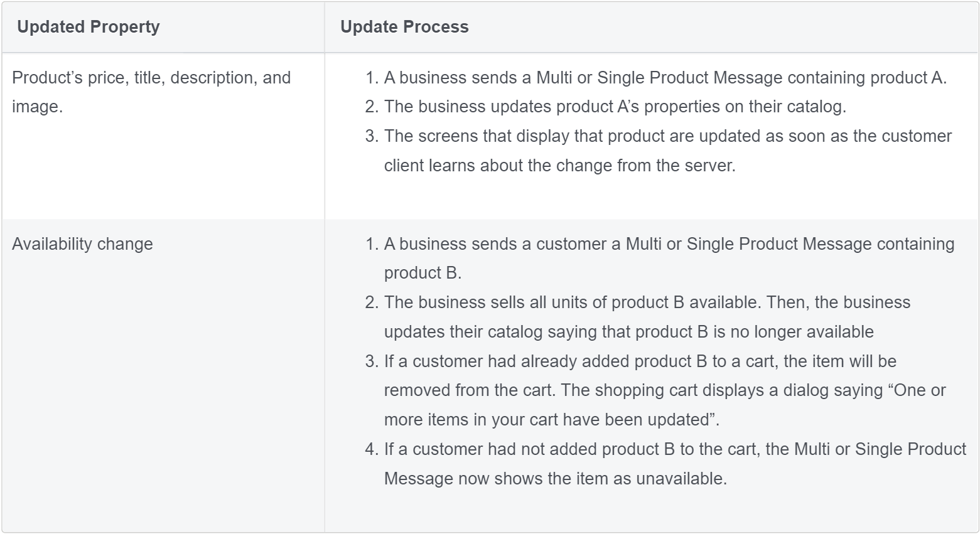
Task: Click 'Multi or Single Product Message' in first row
Action: pyautogui.click(x=659, y=78)
